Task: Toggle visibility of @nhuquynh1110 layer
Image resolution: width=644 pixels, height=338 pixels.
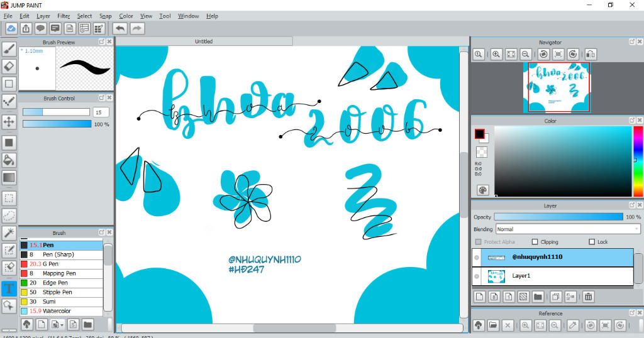Action: coord(477,258)
